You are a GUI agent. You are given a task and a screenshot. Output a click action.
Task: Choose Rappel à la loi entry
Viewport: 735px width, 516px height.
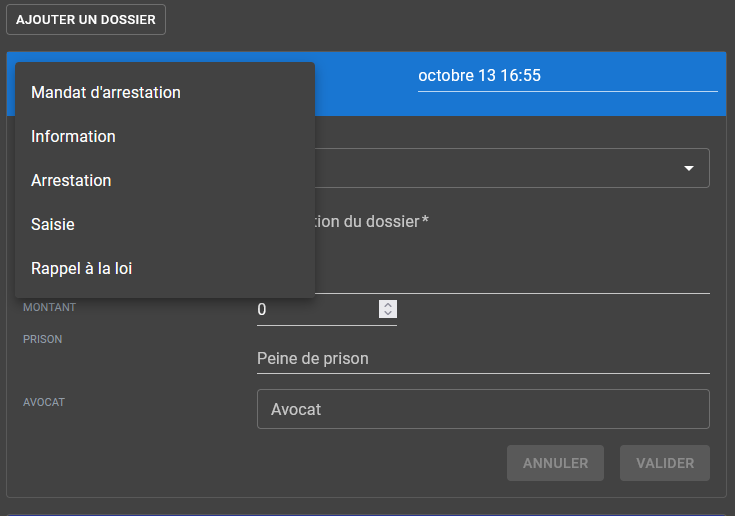click(x=82, y=268)
